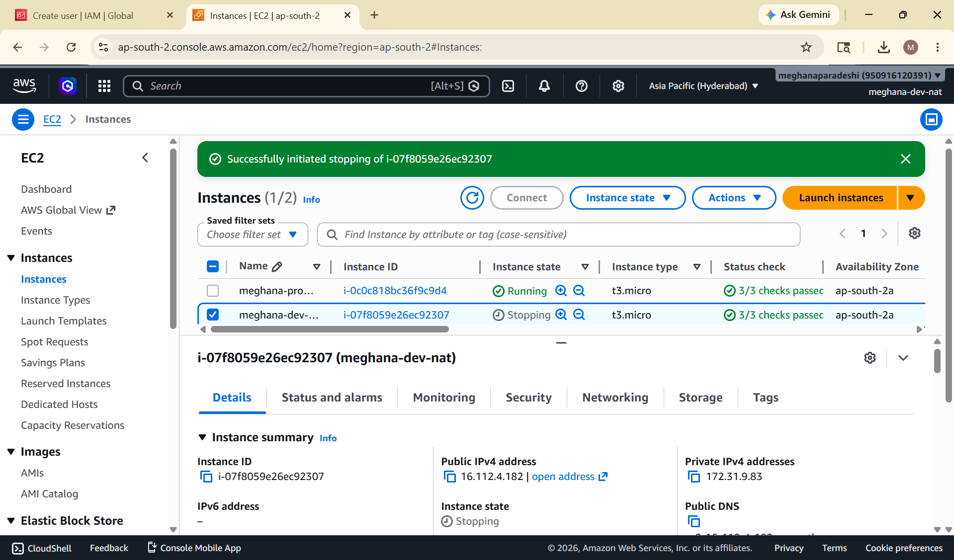Open the Instance state dropdown button
954x560 pixels.
[x=627, y=198]
